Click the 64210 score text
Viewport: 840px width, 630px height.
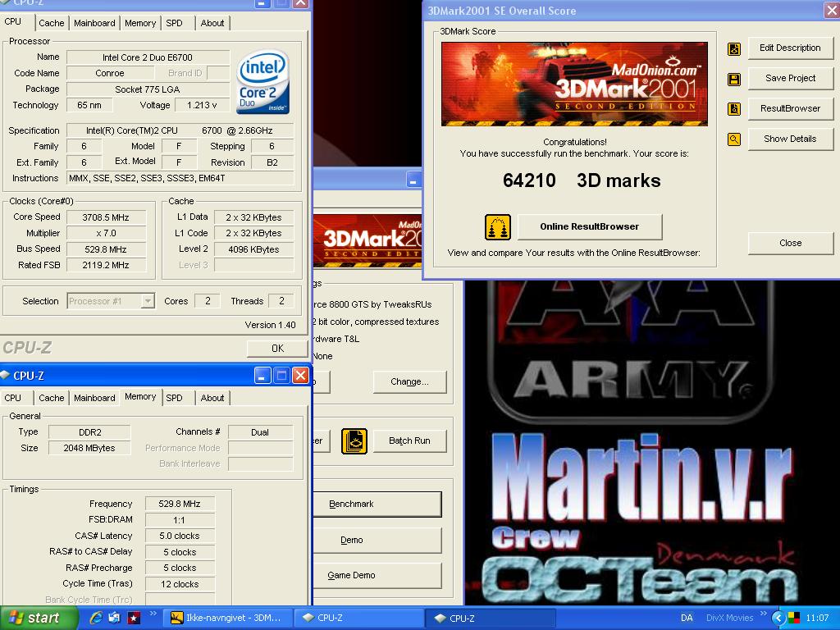tap(529, 180)
